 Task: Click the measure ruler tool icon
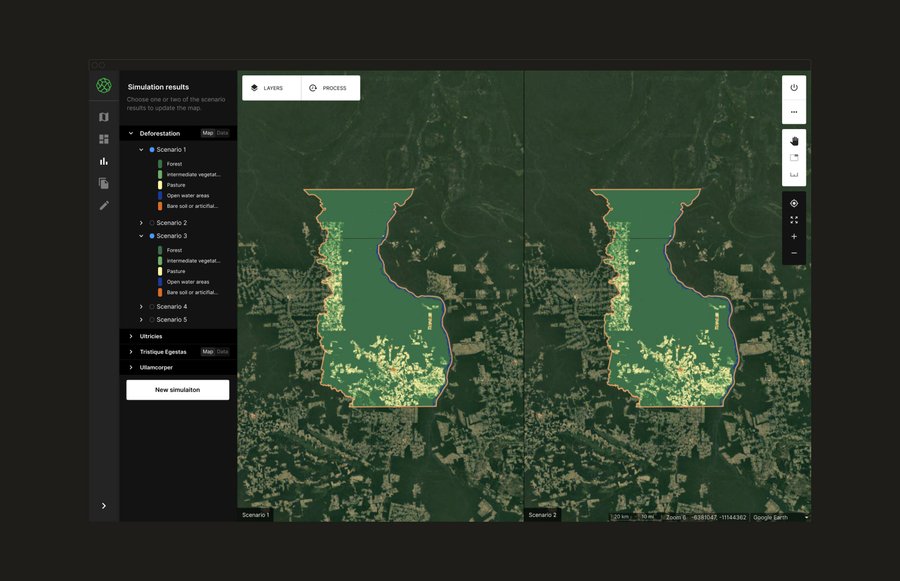pos(794,174)
